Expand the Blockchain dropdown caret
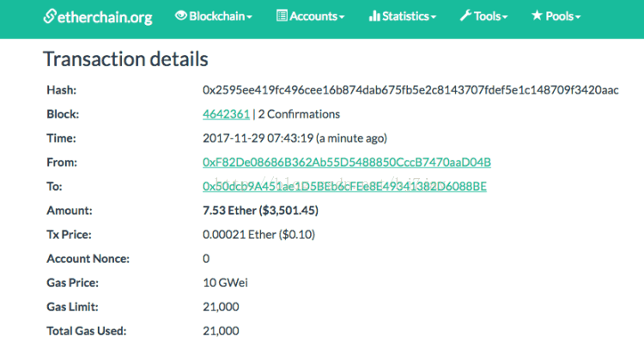 [249, 17]
